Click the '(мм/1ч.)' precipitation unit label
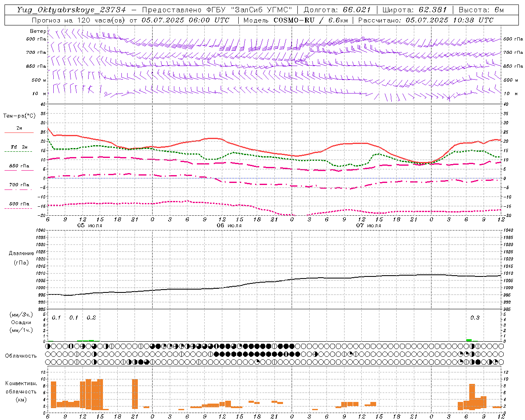The image size is (525, 420). tap(21, 330)
